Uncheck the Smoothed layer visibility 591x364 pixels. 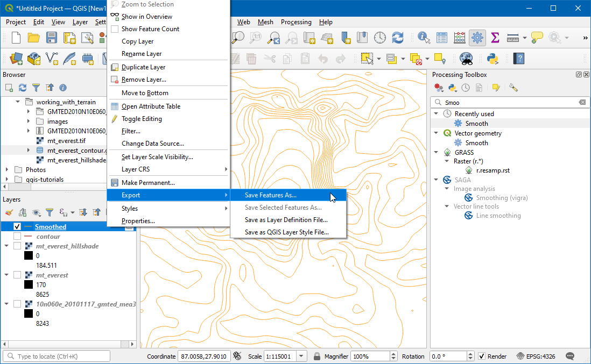(17, 227)
